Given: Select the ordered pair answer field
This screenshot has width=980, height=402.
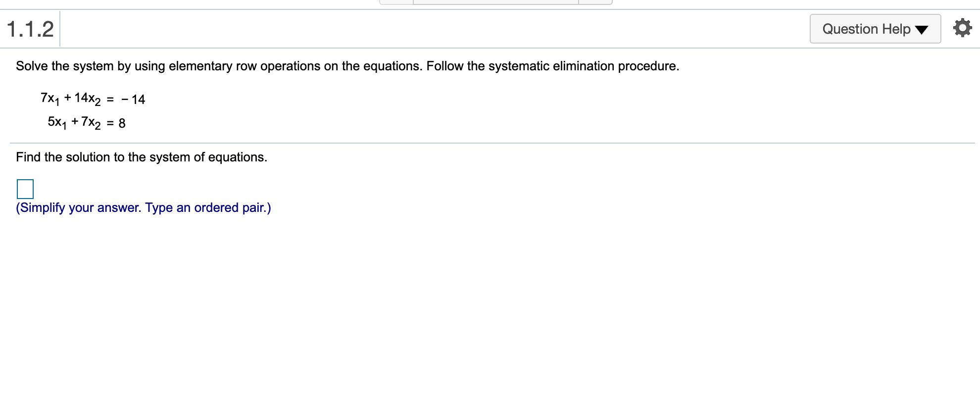Looking at the screenshot, I should tap(25, 189).
